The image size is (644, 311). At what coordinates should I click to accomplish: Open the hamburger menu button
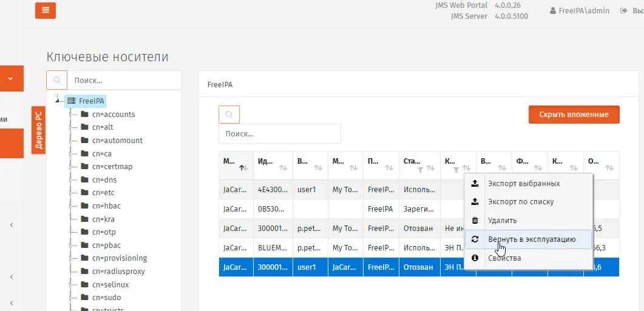[45, 10]
